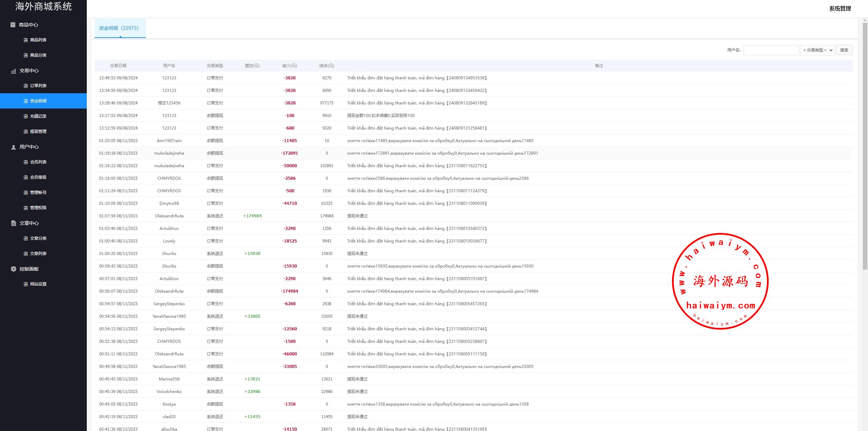Click the vertical page scrollbar
This screenshot has width=868, height=431.
coord(865,146)
